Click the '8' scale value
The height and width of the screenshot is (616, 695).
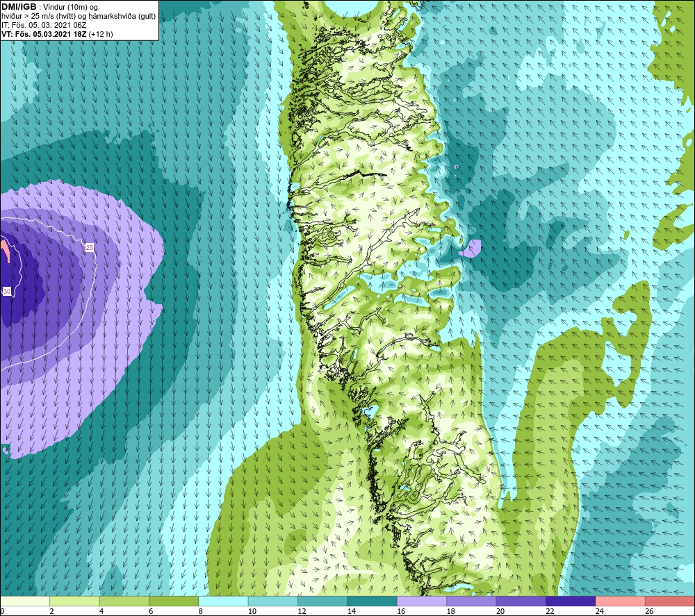tap(201, 611)
